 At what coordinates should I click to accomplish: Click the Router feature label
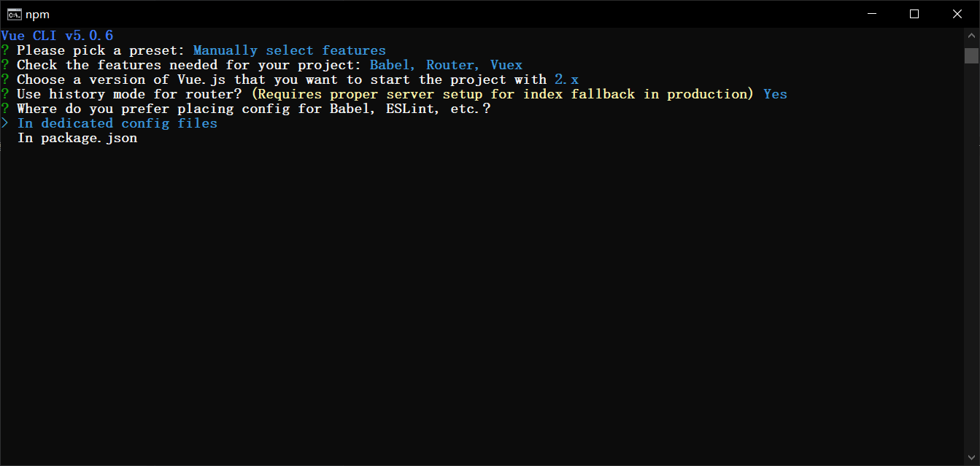(x=450, y=64)
